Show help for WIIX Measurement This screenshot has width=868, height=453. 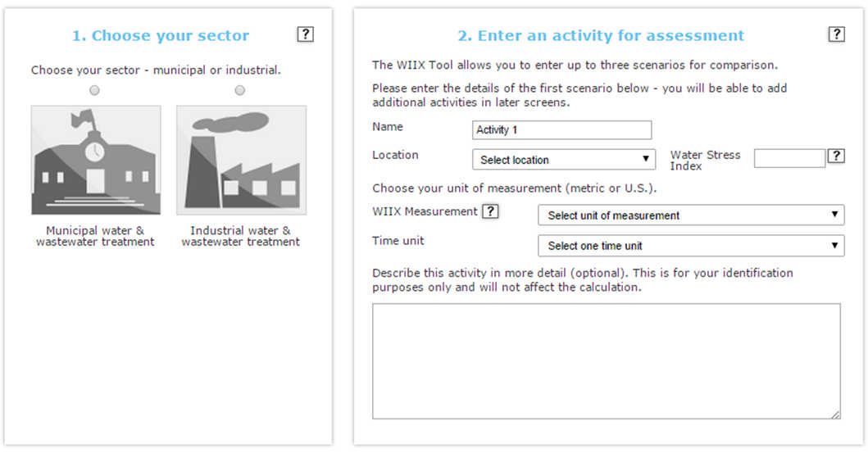click(490, 212)
